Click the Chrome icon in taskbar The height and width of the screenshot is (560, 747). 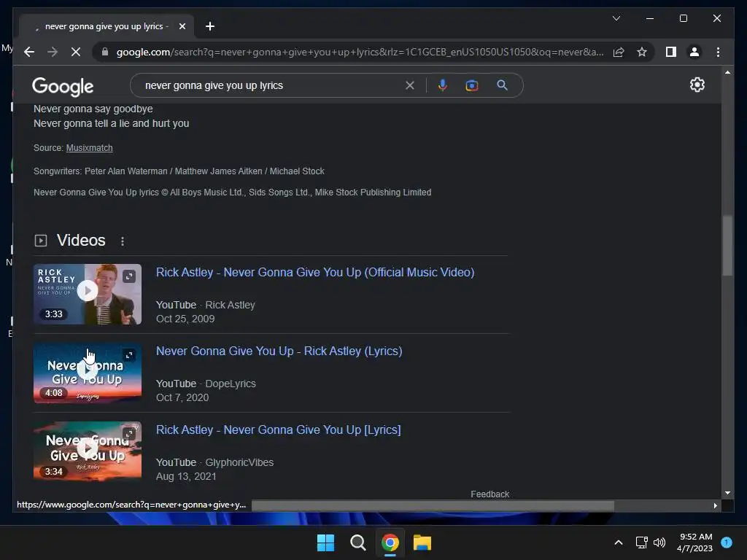(x=390, y=542)
